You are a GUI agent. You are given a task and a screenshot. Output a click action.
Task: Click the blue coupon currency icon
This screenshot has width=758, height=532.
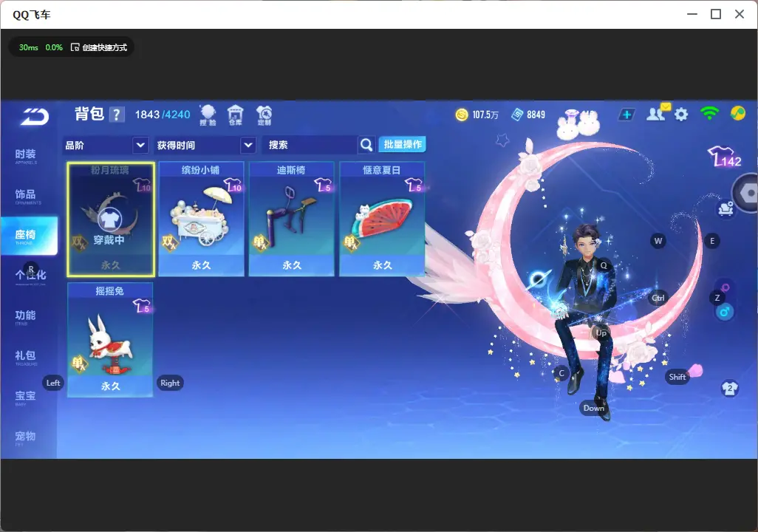click(517, 115)
